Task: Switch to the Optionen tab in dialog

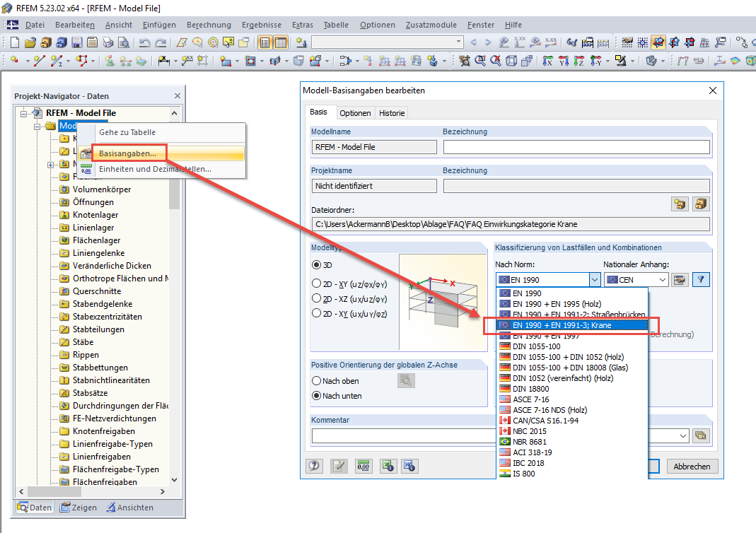Action: point(355,113)
